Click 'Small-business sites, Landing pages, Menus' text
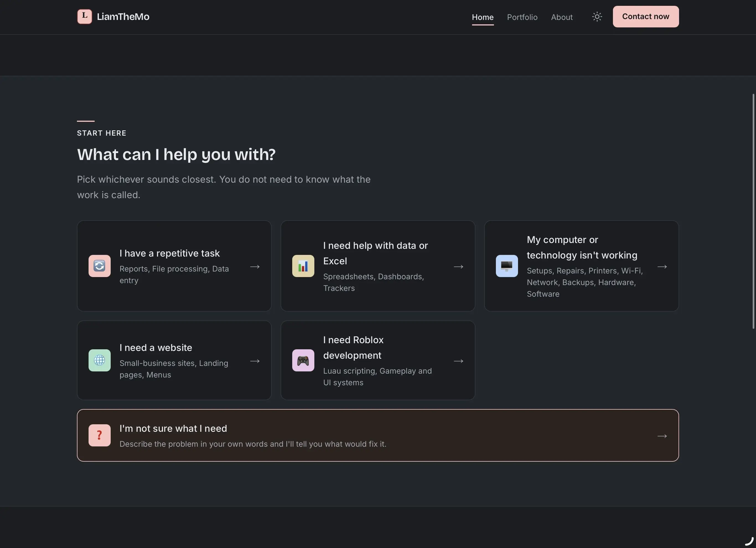Viewport: 756px width, 548px height. point(174,369)
